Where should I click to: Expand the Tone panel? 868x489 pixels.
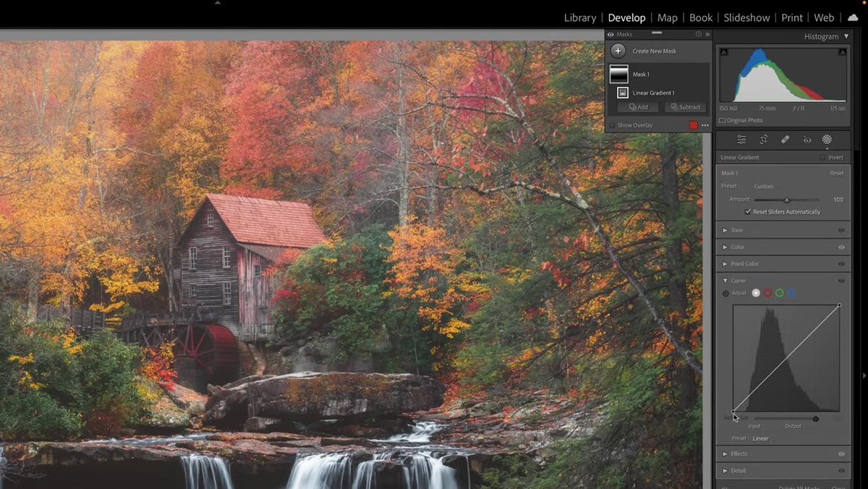[726, 230]
